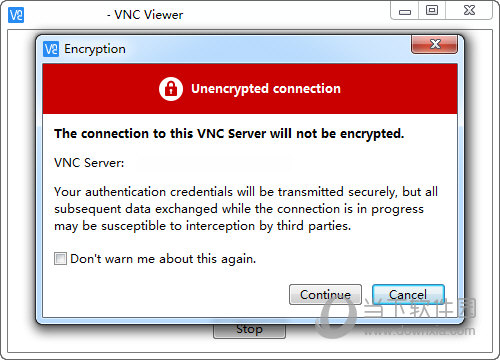
Task: Select the bold "will not be encrypted" sentence
Action: tap(229, 134)
